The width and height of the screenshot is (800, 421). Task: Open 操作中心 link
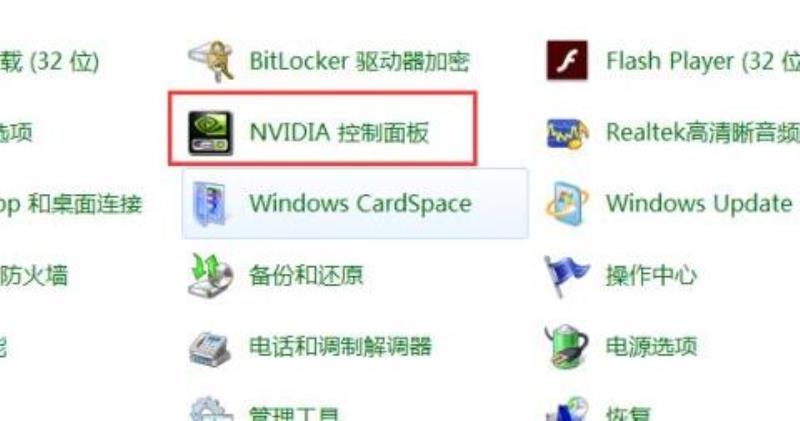(x=651, y=276)
